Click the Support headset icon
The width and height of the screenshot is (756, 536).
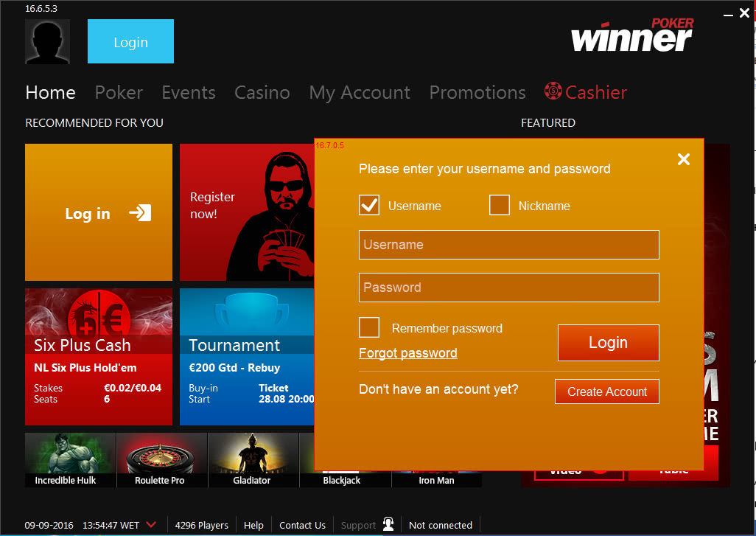388,524
